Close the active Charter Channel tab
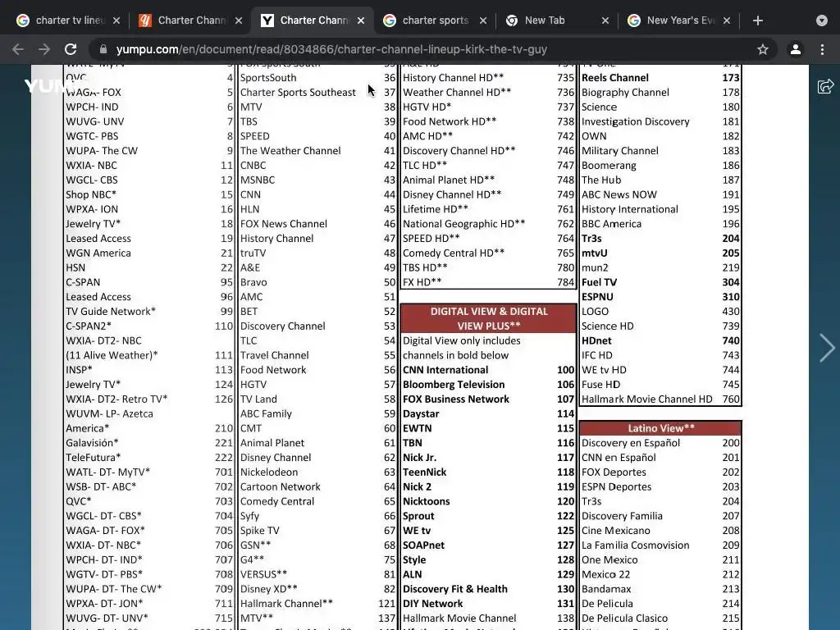This screenshot has height=630, width=840. pos(361,21)
